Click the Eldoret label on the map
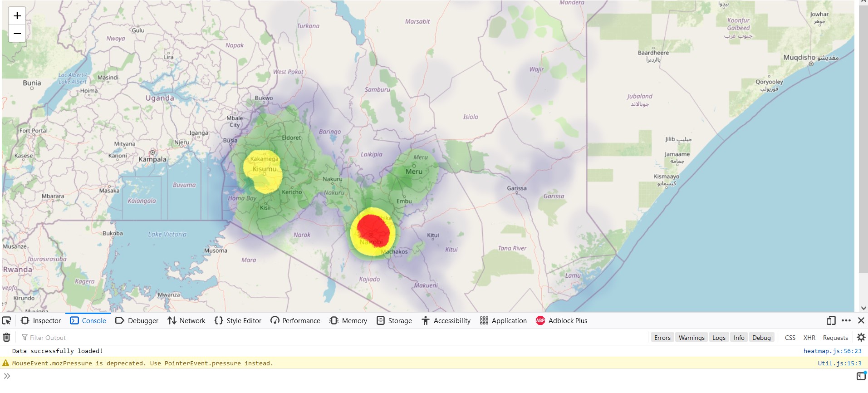This screenshot has height=393, width=868. point(291,138)
